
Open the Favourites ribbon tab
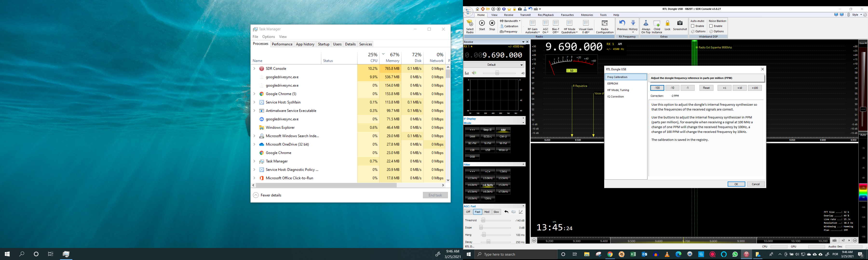(x=567, y=15)
